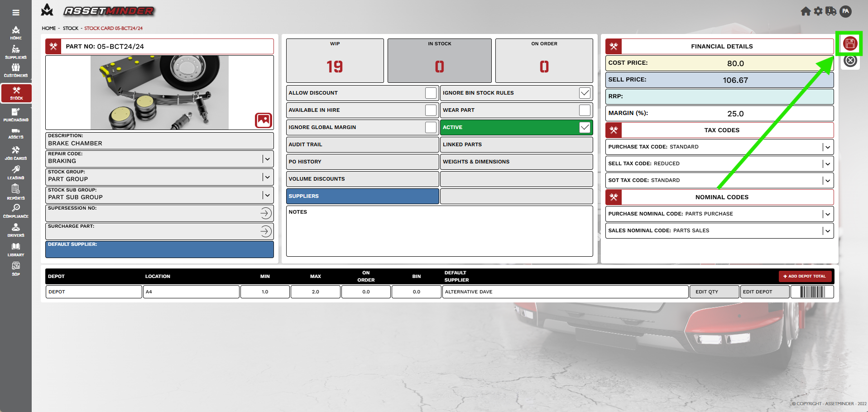The image size is (868, 412).
Task: Open the change part image icon
Action: pos(263,120)
